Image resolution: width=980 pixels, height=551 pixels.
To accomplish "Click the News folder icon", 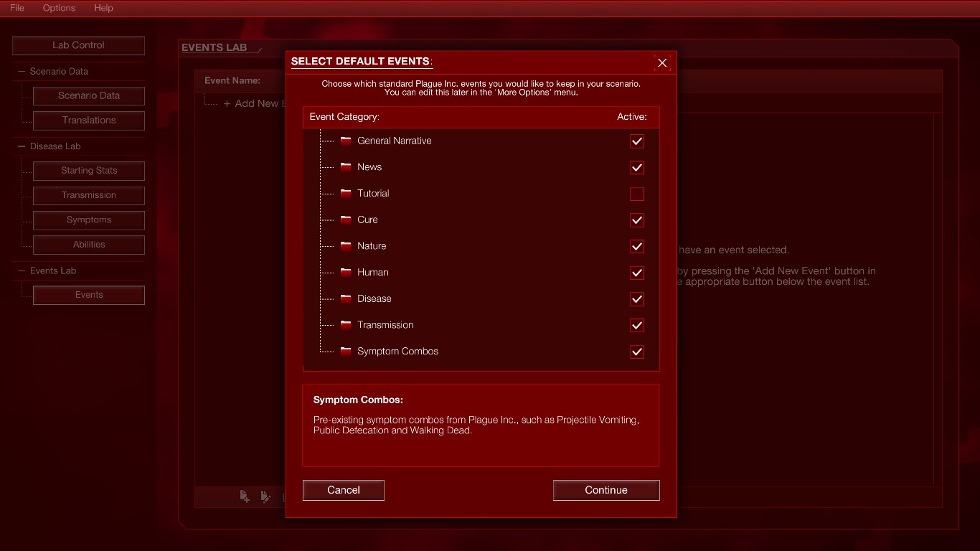I will coord(346,167).
